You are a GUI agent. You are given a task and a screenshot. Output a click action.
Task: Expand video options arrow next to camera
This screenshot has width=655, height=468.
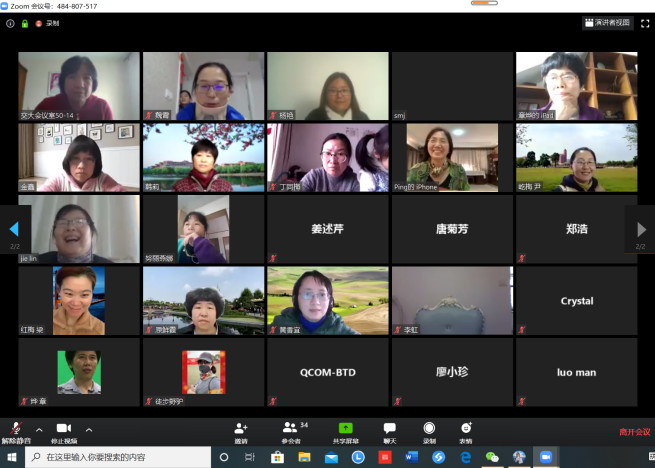click(88, 429)
